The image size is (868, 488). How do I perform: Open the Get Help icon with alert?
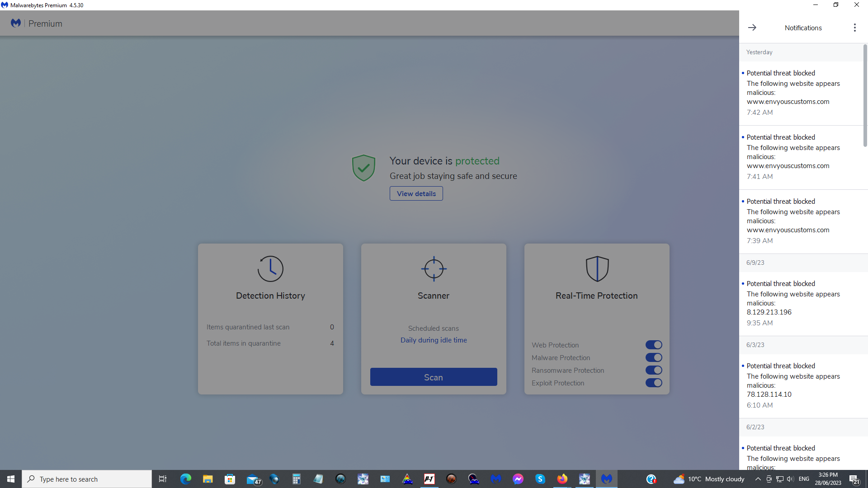tap(651, 479)
